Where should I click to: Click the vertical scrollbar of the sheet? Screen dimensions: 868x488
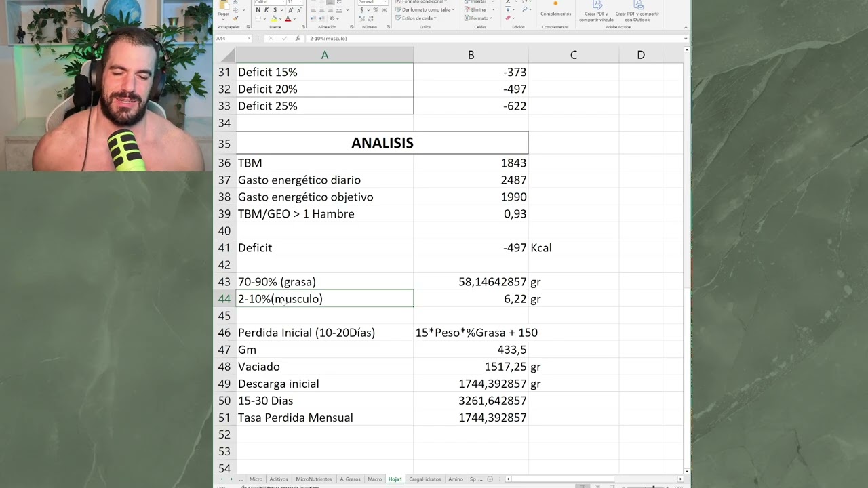point(687,258)
